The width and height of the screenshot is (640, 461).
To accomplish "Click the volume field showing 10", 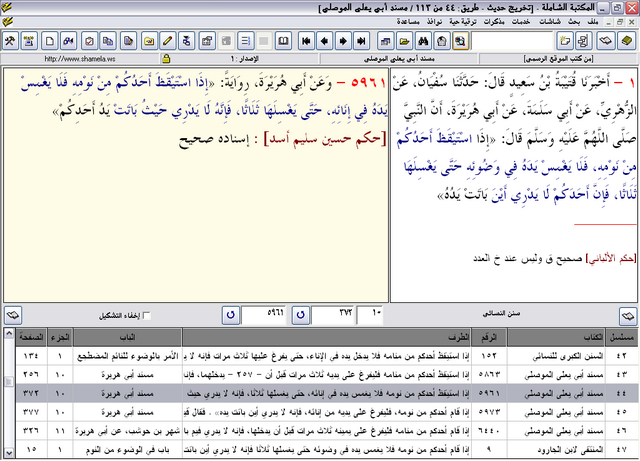I will (370, 315).
